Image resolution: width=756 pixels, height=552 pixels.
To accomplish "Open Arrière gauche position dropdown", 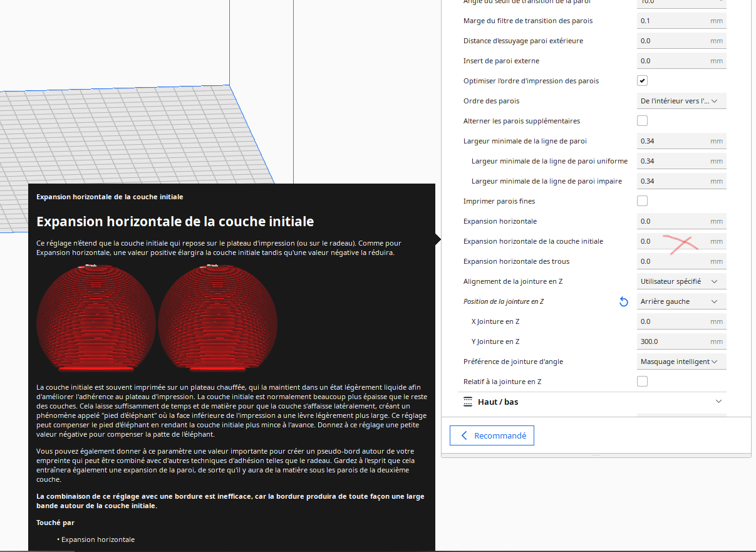I will (681, 301).
